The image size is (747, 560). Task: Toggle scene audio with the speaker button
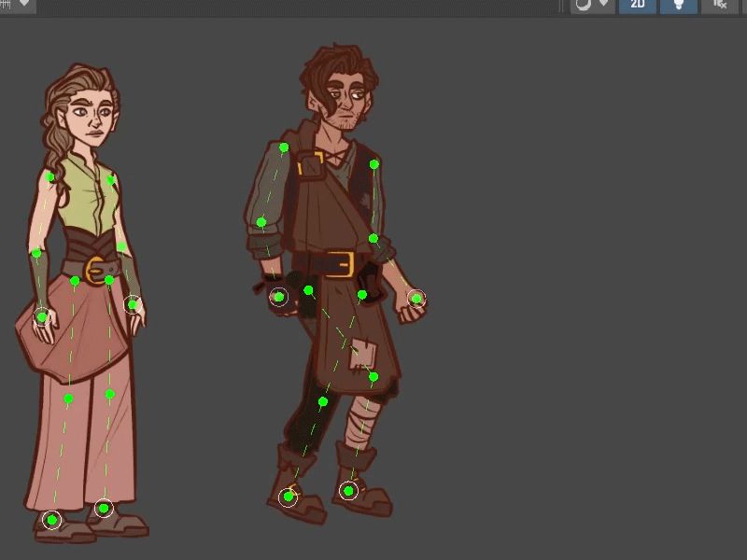720,5
